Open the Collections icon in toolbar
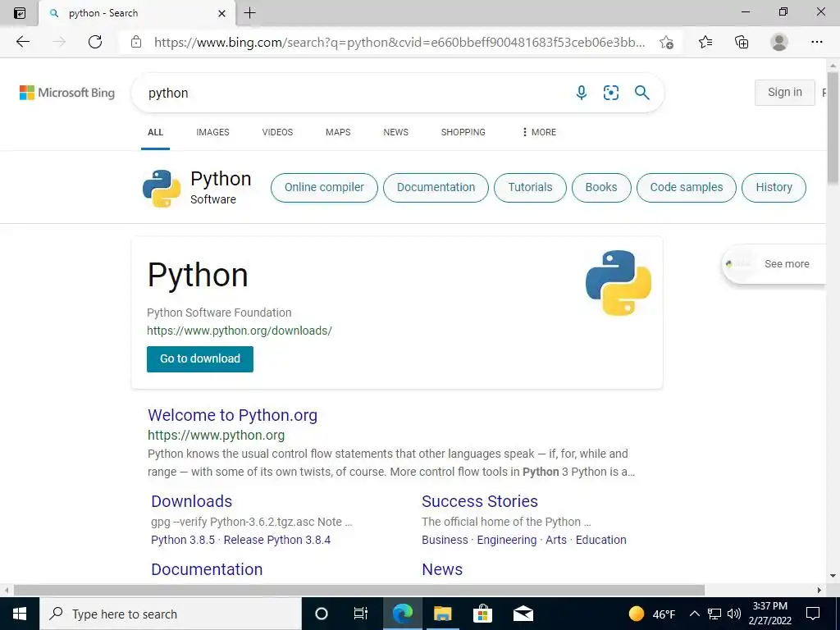This screenshot has height=630, width=840. 742,42
